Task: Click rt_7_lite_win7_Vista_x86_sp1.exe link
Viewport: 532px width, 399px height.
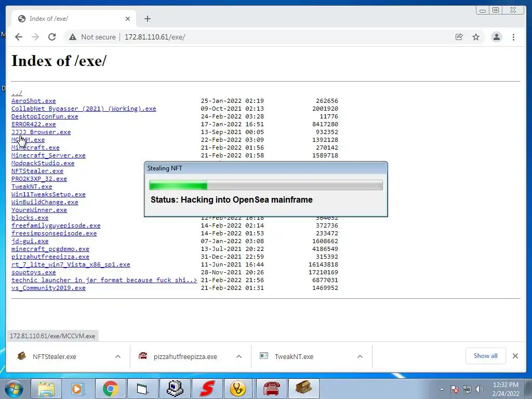Action: (71, 264)
